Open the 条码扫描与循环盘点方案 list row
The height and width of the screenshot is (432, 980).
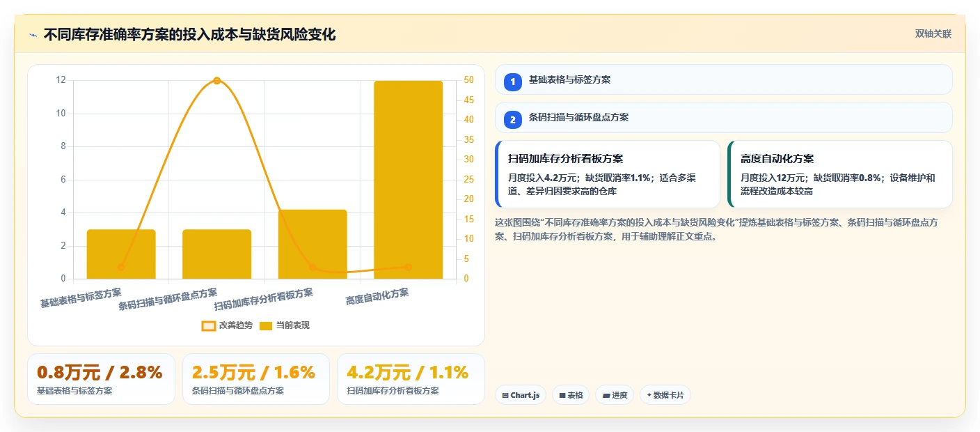[723, 117]
